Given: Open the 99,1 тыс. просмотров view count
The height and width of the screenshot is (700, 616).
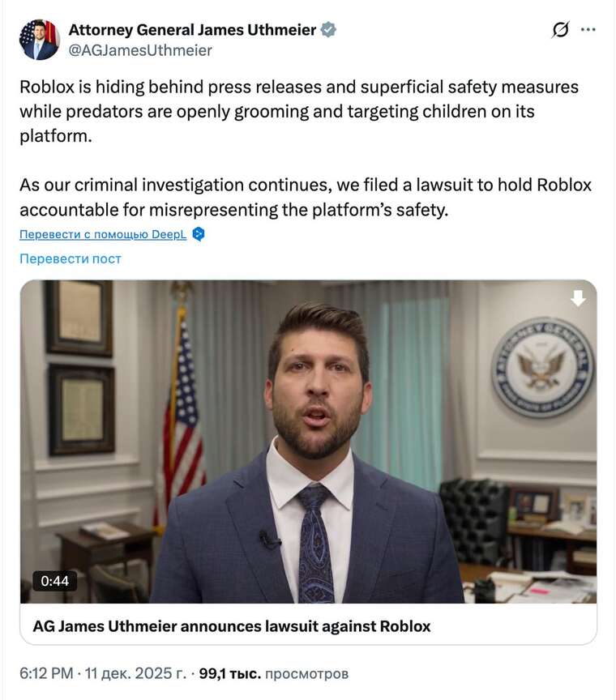Looking at the screenshot, I should [x=273, y=673].
